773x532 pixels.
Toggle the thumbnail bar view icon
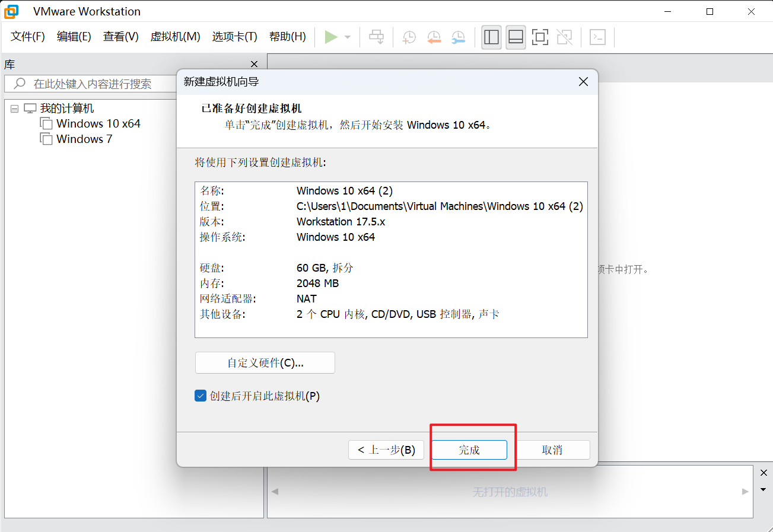tap(516, 37)
